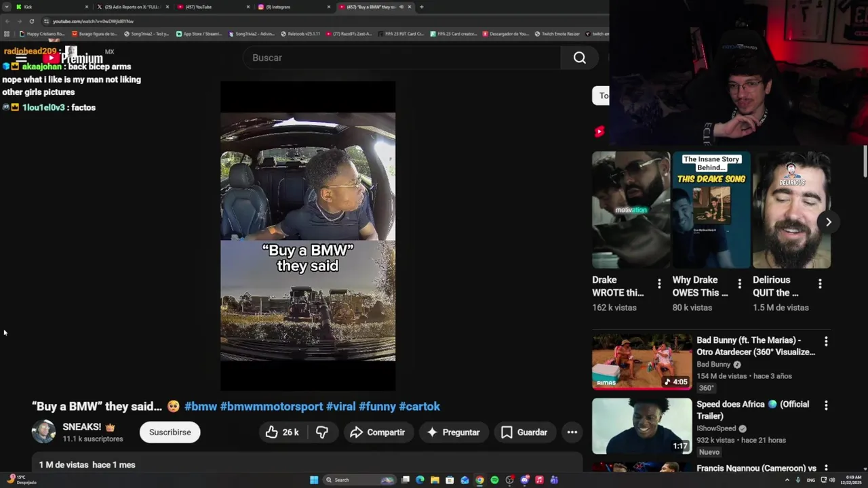Screen dimensions: 868x488
Task: Click the #cartok hashtag link
Action: point(419,406)
